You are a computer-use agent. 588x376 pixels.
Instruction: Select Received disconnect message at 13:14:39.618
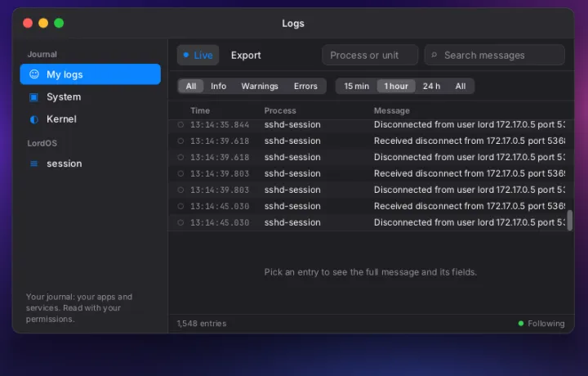tap(469, 141)
